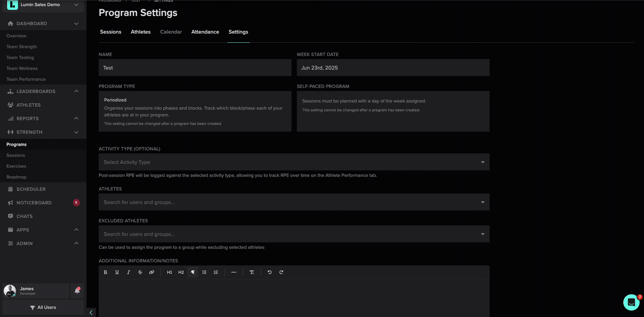Screen dimensions: 644x317
Task: Open the chat support widget
Action: (631, 302)
